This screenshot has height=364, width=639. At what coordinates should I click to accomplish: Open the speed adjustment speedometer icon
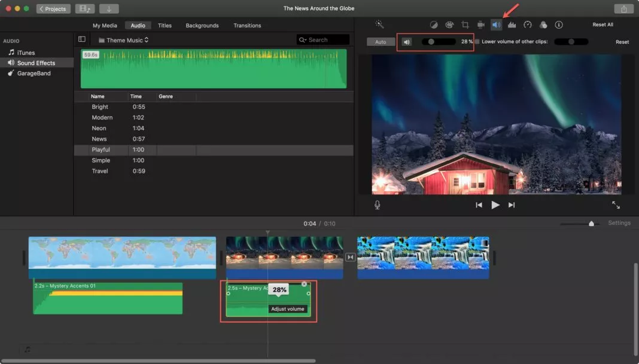click(527, 25)
